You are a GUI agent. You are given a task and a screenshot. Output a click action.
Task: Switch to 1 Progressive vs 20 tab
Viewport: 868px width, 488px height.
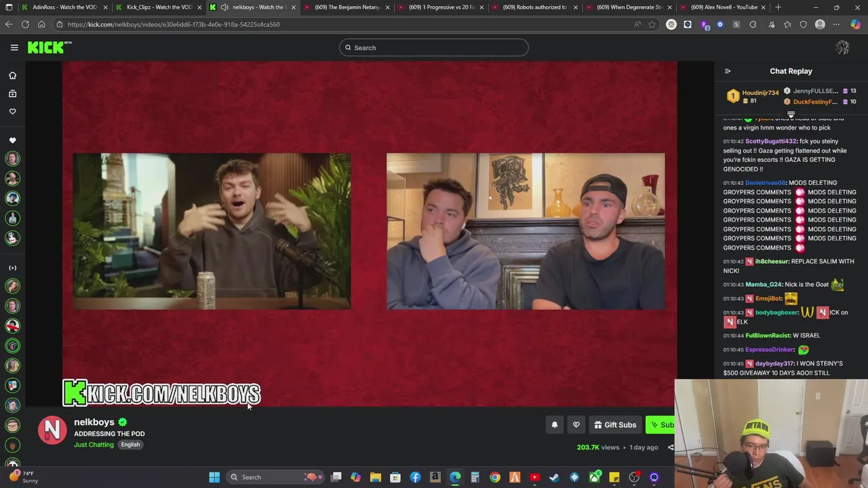[x=440, y=7]
